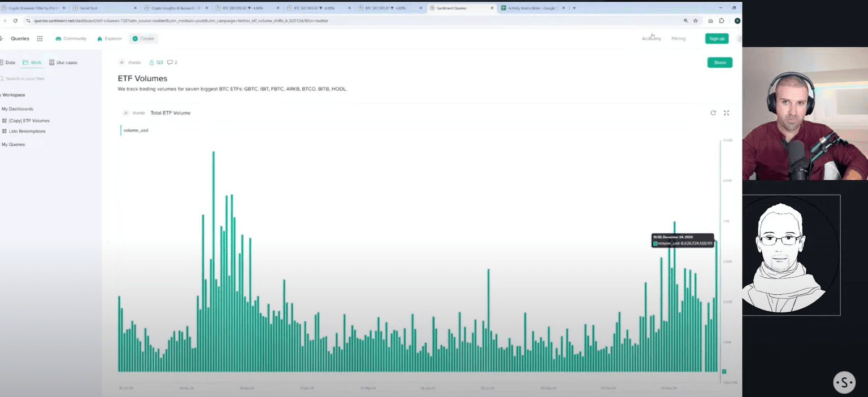
Task: Toggle the volume_usd legend series
Action: tap(136, 130)
